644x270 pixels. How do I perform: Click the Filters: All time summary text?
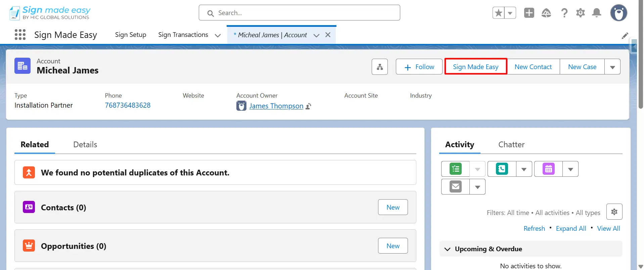point(544,213)
